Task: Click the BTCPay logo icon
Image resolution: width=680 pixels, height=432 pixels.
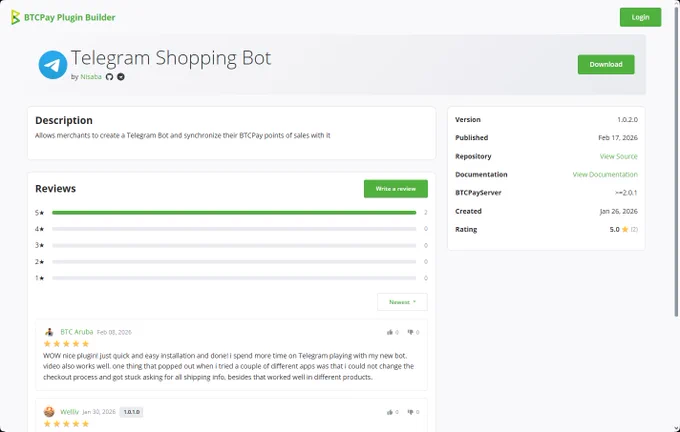Action: click(16, 17)
